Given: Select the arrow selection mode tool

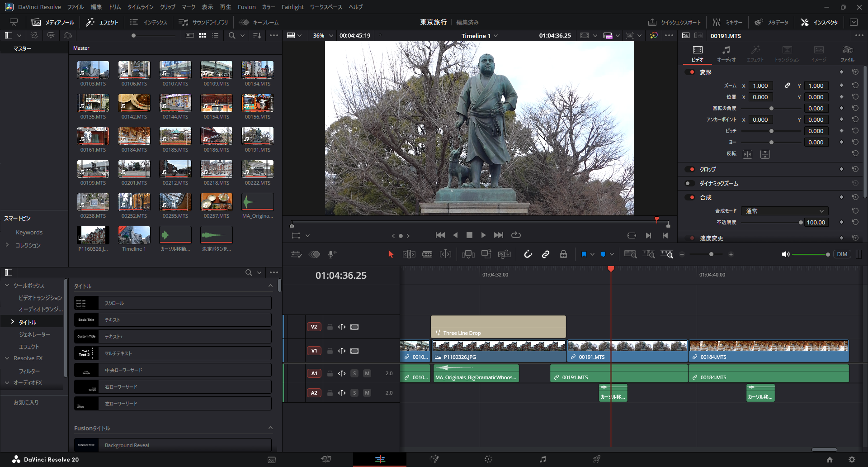Looking at the screenshot, I should click(x=391, y=254).
